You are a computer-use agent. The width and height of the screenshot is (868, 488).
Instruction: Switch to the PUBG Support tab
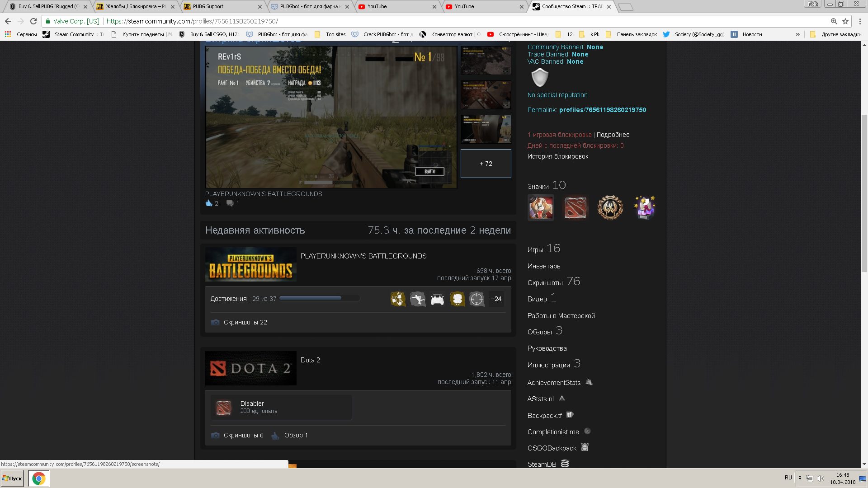pyautogui.click(x=222, y=6)
